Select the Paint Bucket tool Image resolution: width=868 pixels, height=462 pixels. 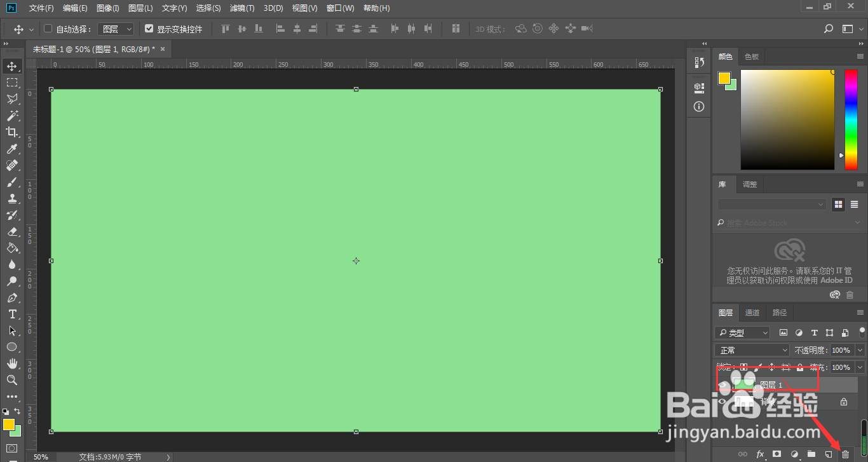[x=12, y=248]
